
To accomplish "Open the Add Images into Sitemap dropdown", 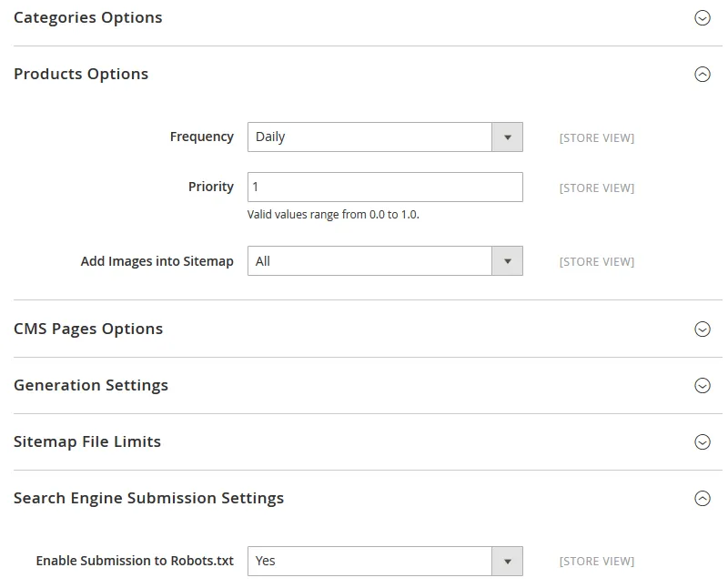I will click(382, 260).
